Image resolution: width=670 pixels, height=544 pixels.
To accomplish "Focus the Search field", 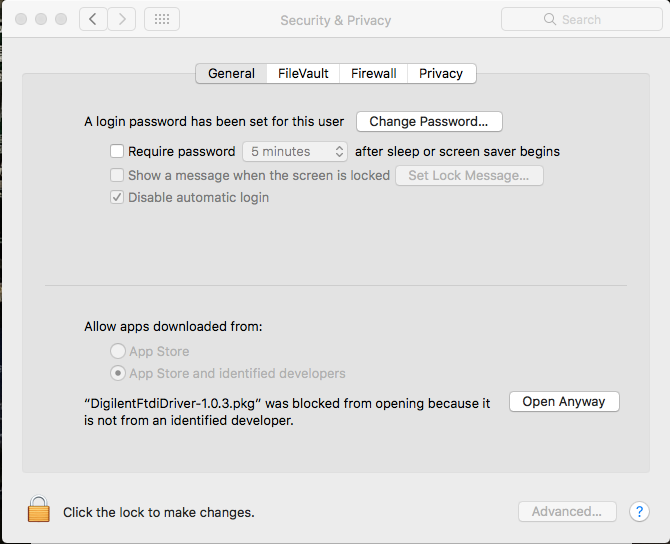I will pyautogui.click(x=582, y=19).
